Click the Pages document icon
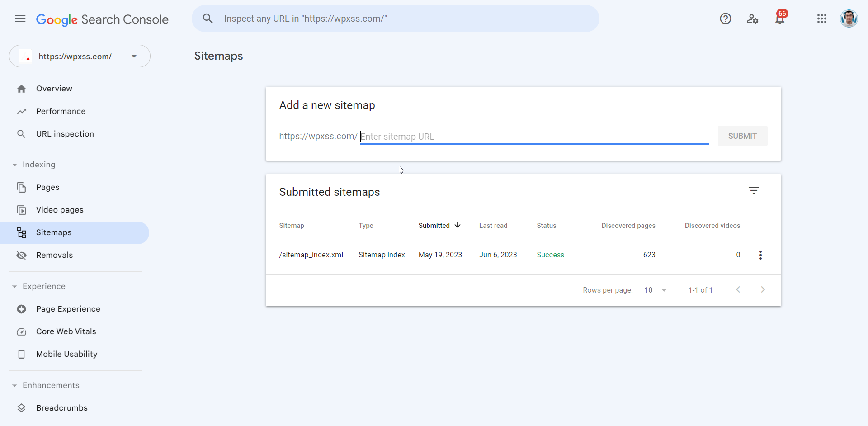Image resolution: width=868 pixels, height=426 pixels. tap(21, 187)
